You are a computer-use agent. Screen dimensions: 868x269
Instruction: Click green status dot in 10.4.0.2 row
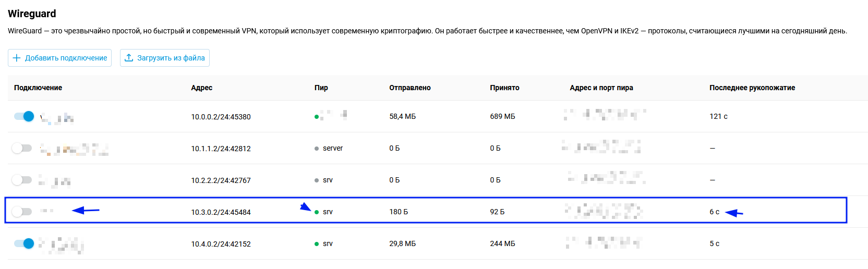(x=317, y=244)
